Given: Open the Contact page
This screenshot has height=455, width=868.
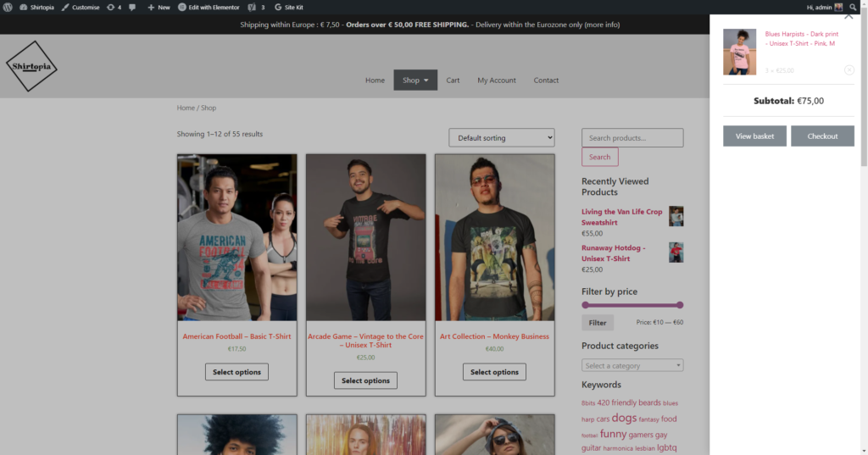Looking at the screenshot, I should (546, 80).
